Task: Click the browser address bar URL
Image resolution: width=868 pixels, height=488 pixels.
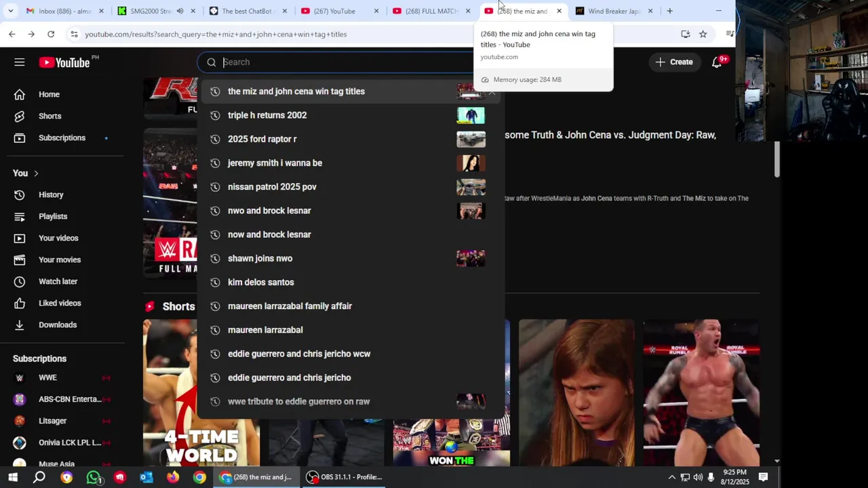Action: coord(216,34)
